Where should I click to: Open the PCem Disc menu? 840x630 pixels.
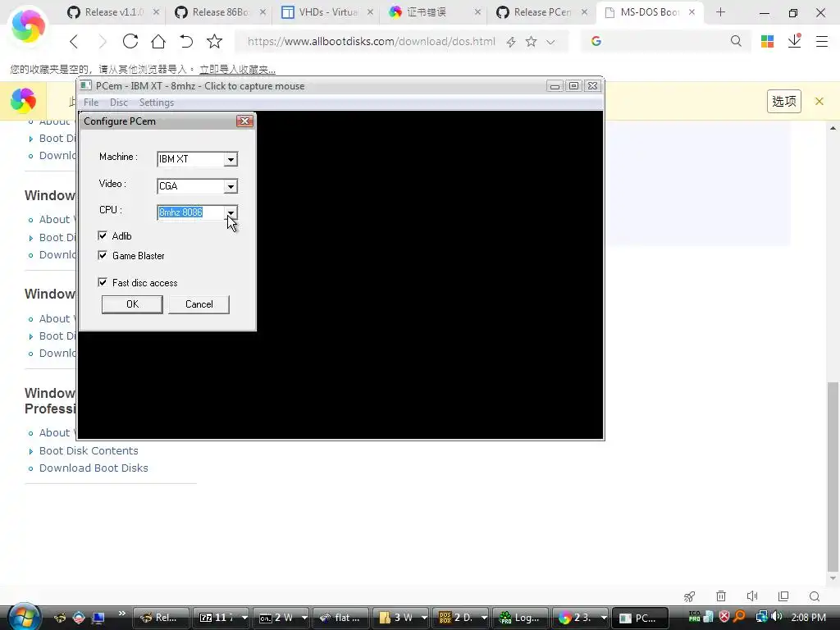coord(119,103)
